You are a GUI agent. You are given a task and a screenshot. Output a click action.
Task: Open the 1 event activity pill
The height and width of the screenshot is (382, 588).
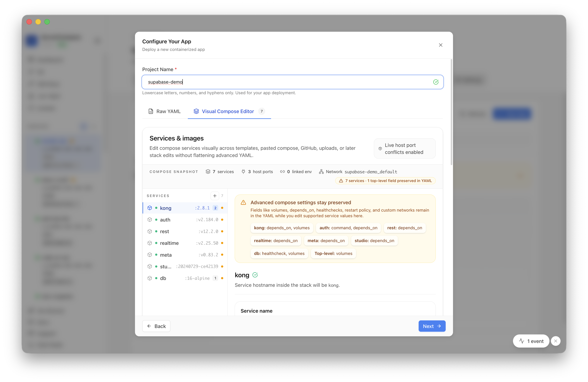[531, 341]
